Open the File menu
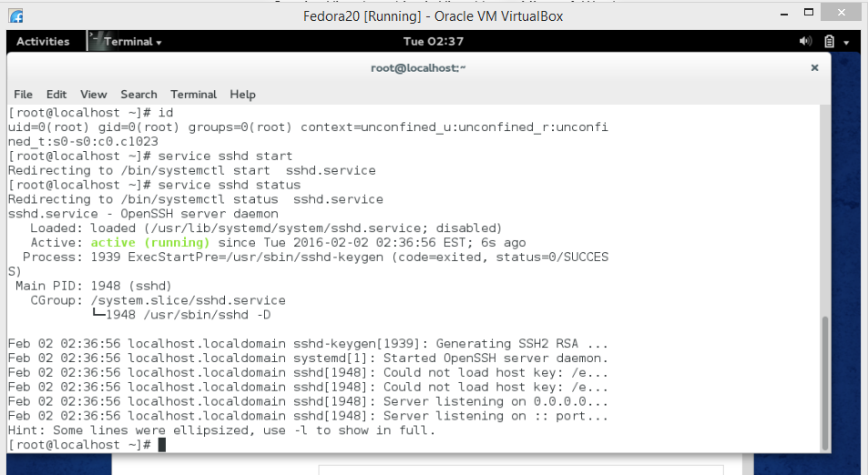Screen dimensions: 868x475 pyautogui.click(x=24, y=95)
